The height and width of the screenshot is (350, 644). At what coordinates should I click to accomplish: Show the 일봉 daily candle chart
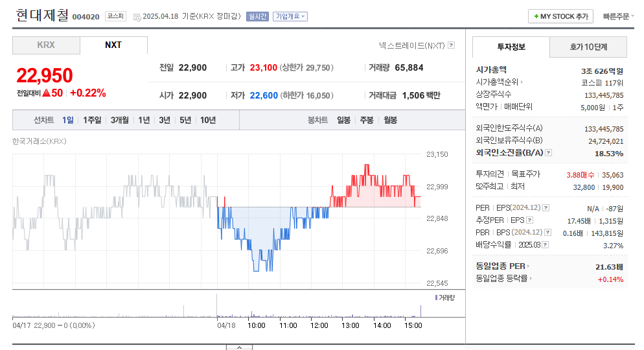pos(344,120)
